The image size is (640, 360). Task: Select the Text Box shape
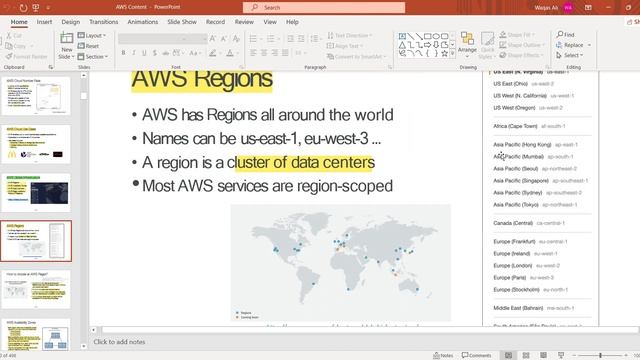(x=402, y=36)
